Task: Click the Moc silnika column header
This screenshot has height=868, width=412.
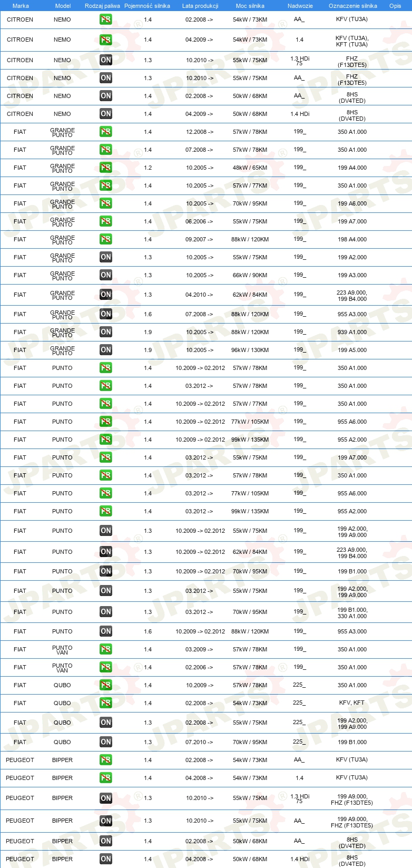Action: coord(250,6)
